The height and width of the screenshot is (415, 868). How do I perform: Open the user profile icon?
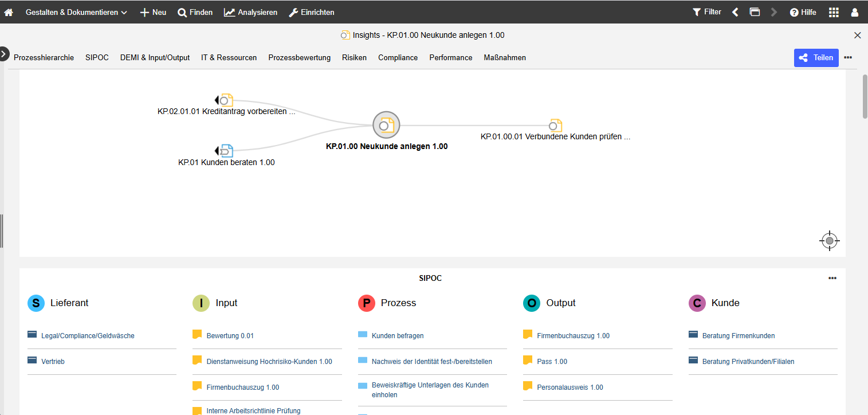(x=855, y=12)
